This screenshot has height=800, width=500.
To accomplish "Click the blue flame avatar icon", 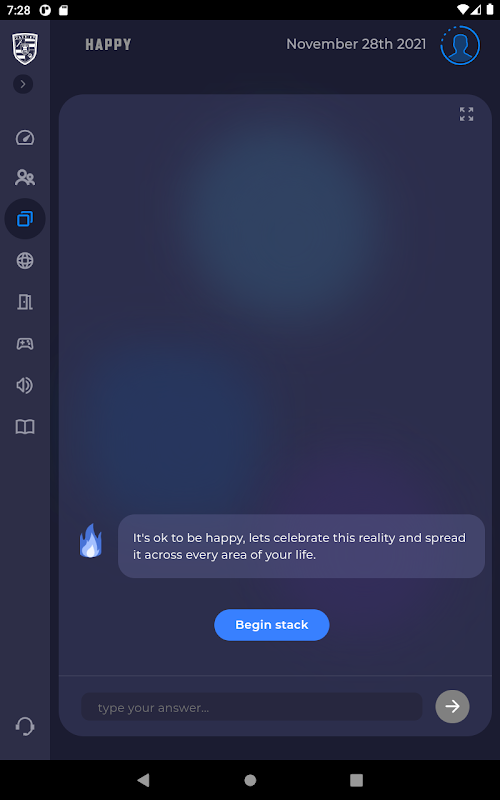I will [x=91, y=541].
